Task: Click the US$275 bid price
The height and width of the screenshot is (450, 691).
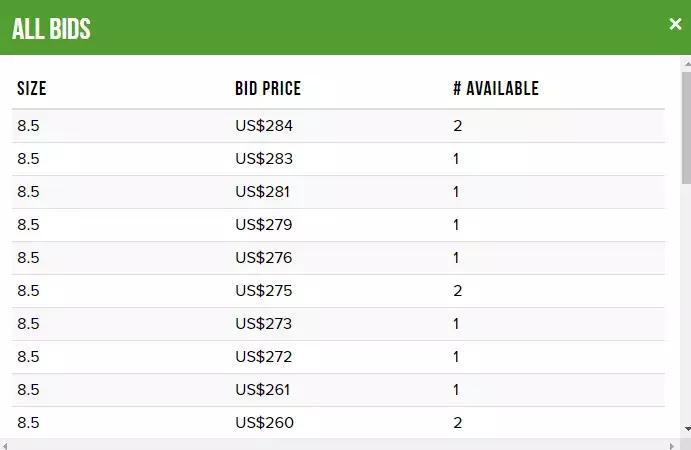Action: [x=264, y=291]
